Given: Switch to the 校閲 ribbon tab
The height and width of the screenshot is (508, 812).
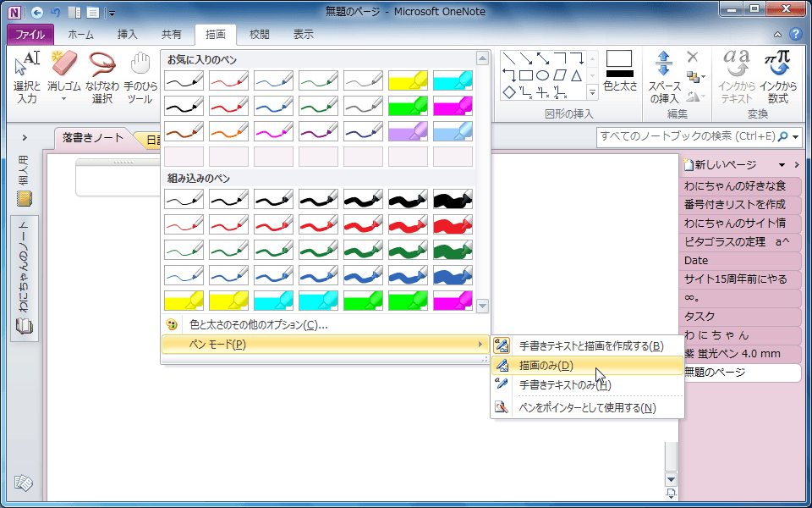Looking at the screenshot, I should click(x=260, y=35).
